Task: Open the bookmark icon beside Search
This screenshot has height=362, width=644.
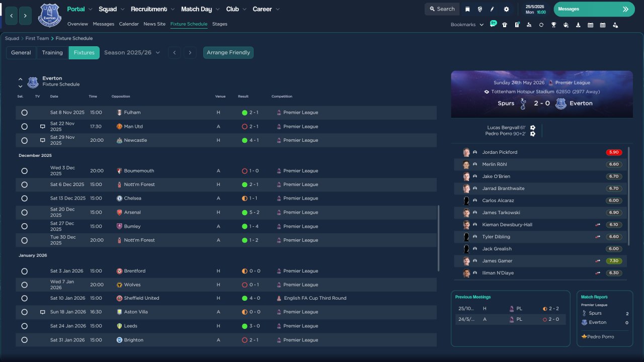Action: tap(467, 9)
